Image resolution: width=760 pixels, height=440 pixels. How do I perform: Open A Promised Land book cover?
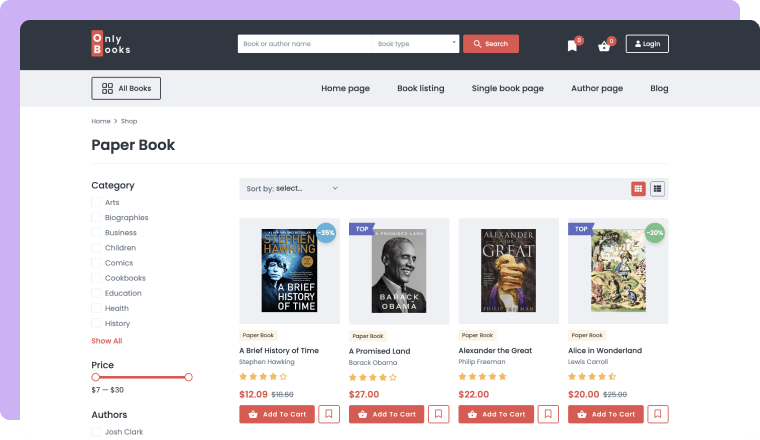(x=399, y=271)
